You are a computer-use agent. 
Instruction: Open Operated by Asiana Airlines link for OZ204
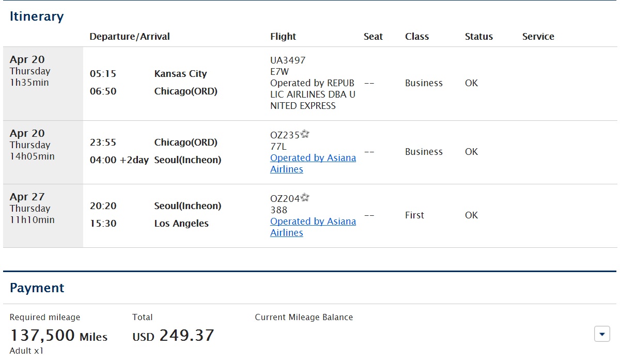coord(313,227)
